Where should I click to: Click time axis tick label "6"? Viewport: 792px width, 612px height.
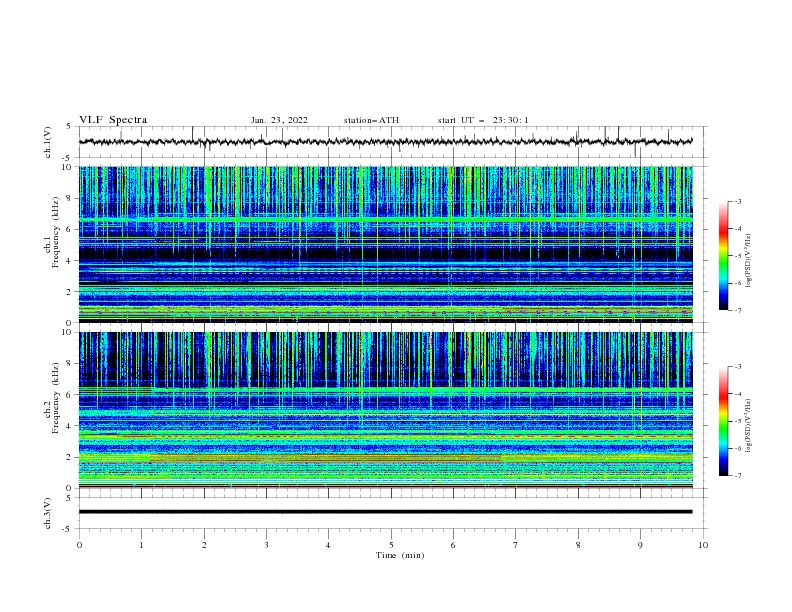(x=454, y=545)
